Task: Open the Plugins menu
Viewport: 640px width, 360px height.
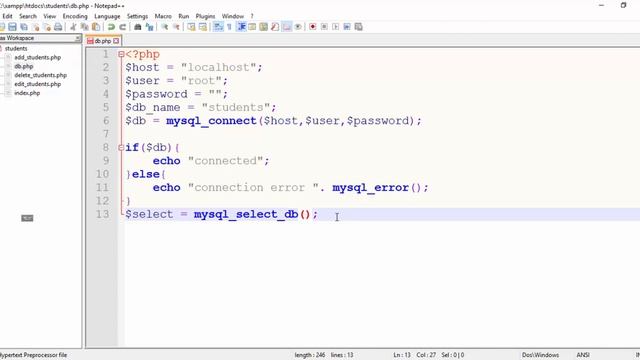Action: 205,16
